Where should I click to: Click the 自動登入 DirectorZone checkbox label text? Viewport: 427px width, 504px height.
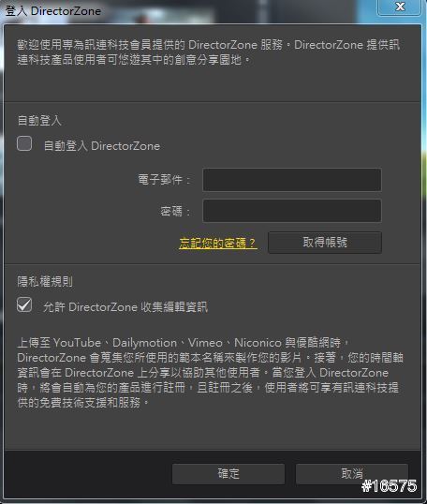click(x=102, y=146)
